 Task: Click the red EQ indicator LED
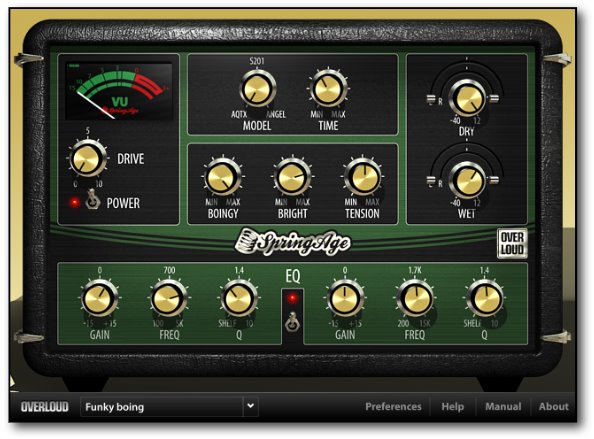pyautogui.click(x=292, y=298)
